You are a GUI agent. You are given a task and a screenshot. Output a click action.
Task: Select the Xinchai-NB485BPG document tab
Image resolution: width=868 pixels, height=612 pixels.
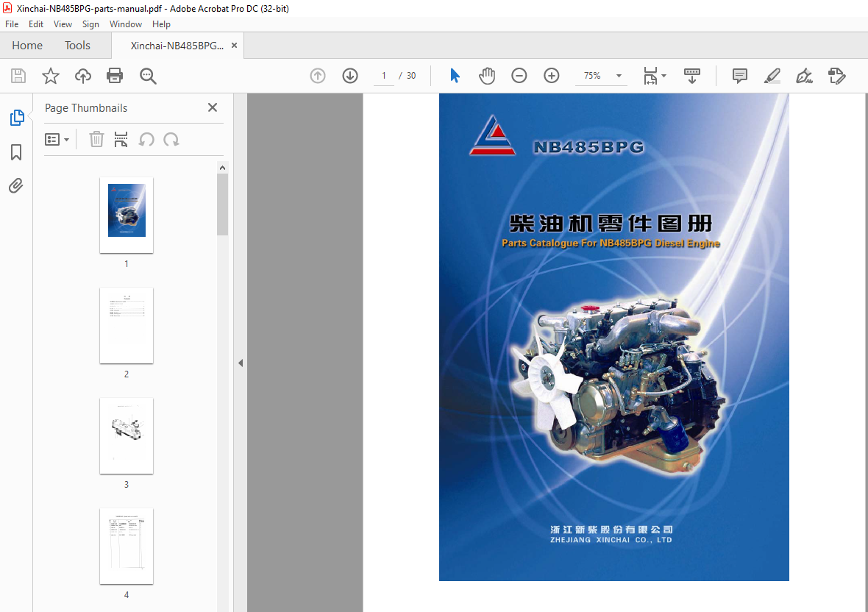point(177,46)
